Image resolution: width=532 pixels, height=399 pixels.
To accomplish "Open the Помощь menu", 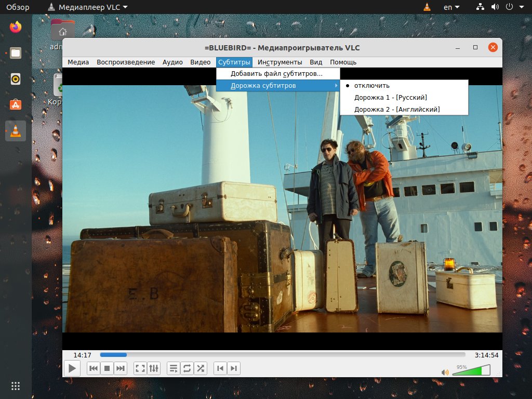I will click(x=343, y=62).
